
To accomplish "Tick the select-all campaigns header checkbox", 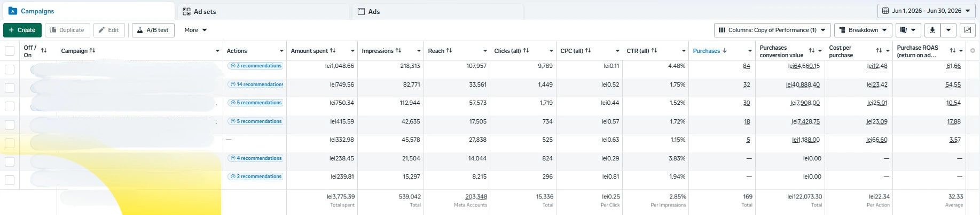I will (x=10, y=51).
